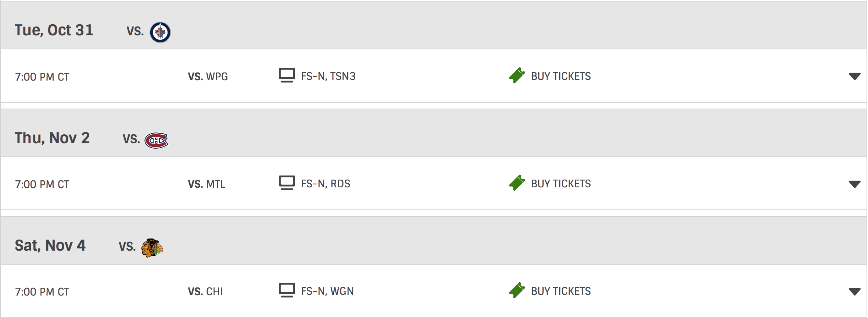The width and height of the screenshot is (868, 318).
Task: Buy tickets for the CHI game
Action: [561, 291]
